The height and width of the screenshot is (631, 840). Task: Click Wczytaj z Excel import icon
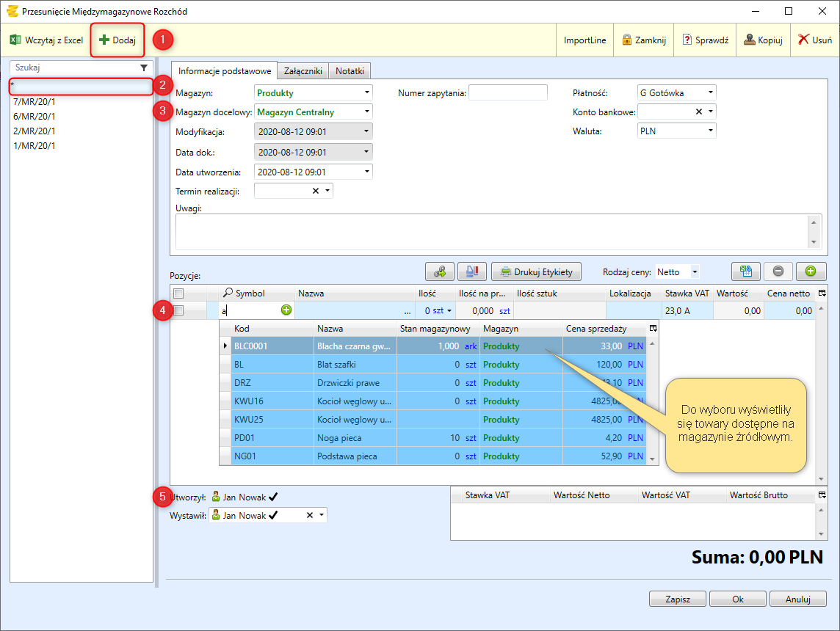(15, 40)
